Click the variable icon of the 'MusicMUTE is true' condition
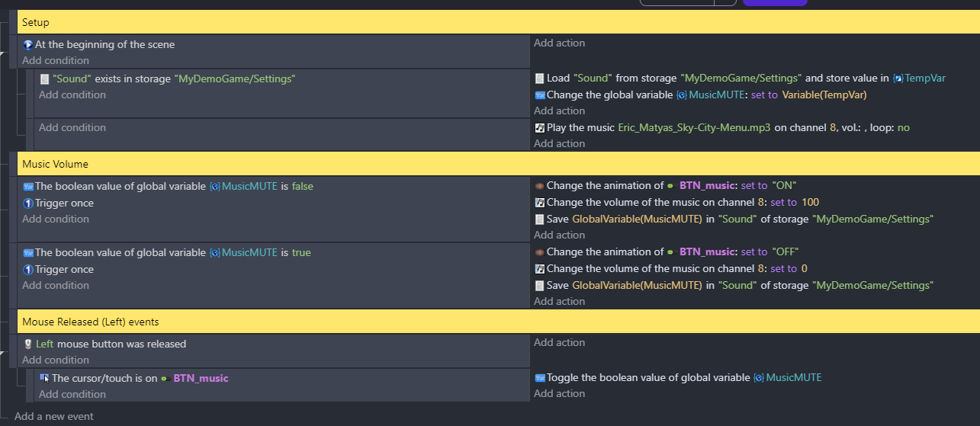Screen dimensions: 980x426 pyautogui.click(x=27, y=253)
